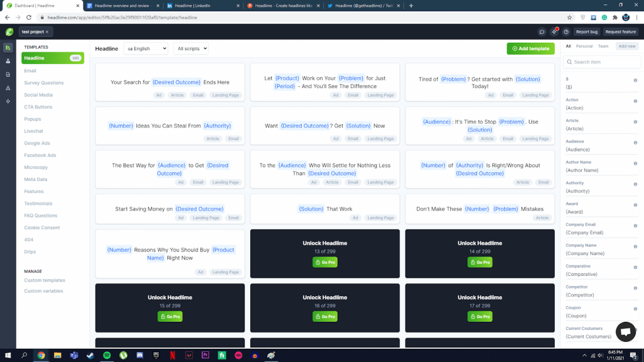Click Add new in the variables panel
This screenshot has width=644, height=362.
click(627, 47)
